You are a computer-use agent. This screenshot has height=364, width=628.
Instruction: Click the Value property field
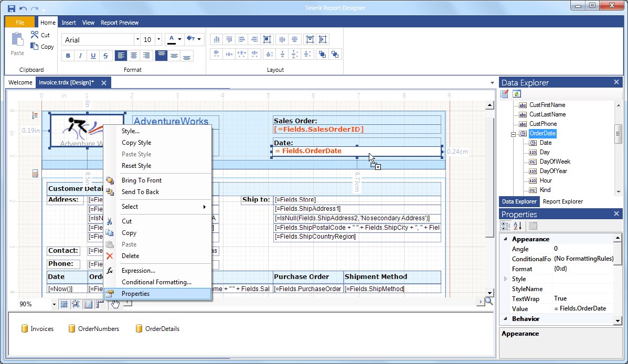point(583,309)
